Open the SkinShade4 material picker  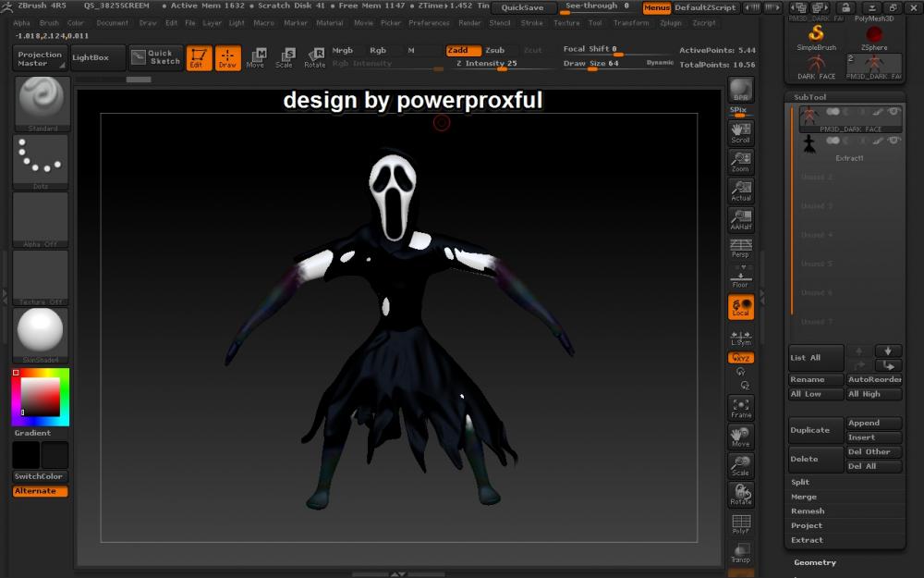[42, 335]
